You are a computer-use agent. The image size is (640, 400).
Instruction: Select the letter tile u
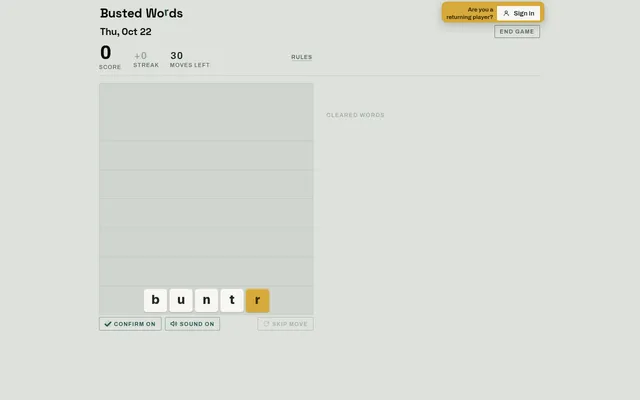(x=181, y=300)
